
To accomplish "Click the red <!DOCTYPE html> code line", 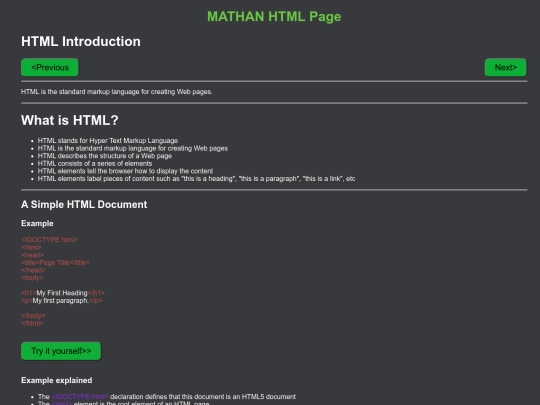I will click(50, 240).
